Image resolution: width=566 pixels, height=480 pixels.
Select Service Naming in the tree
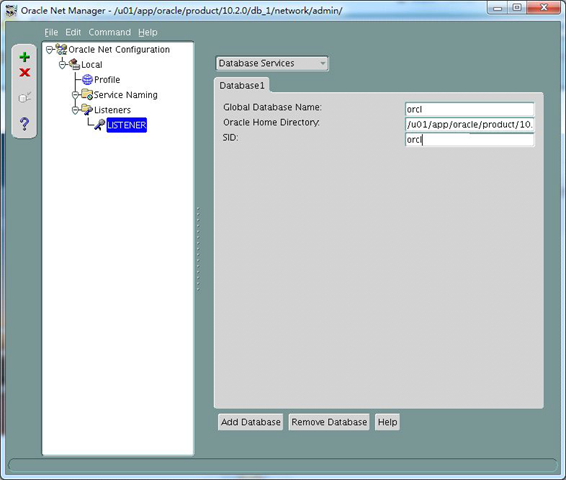[x=126, y=95]
